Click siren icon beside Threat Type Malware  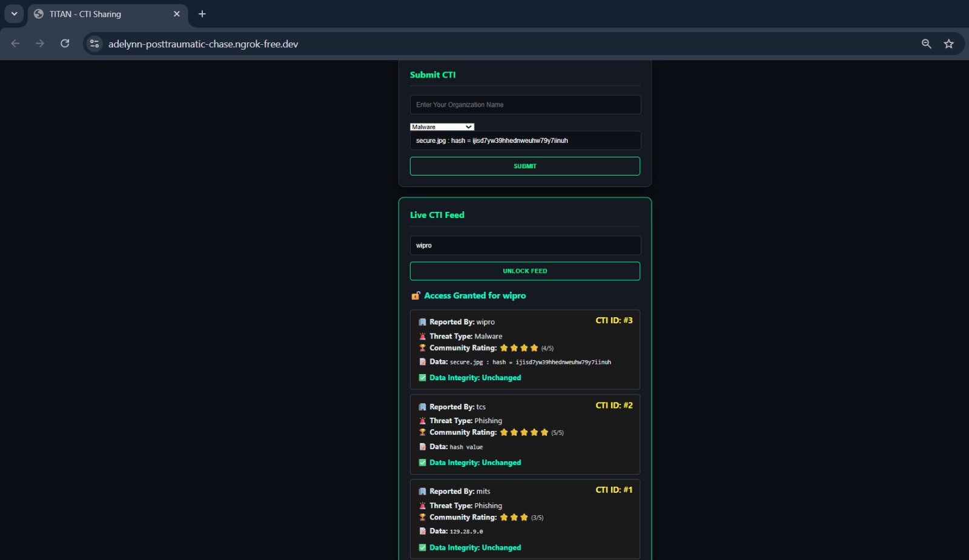click(423, 337)
